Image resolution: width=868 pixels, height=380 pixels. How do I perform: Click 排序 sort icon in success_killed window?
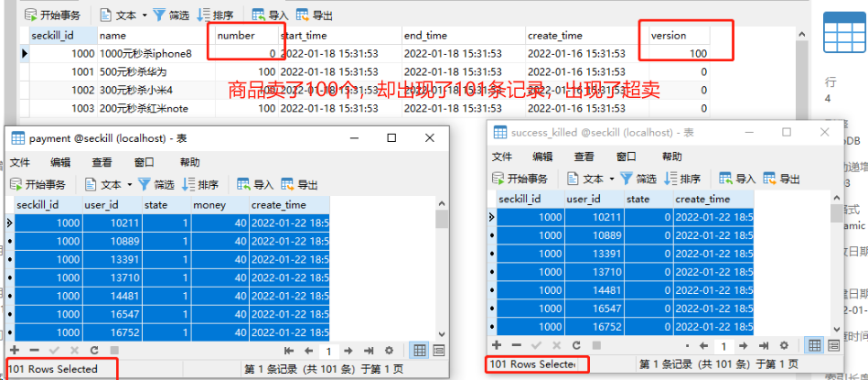click(x=682, y=179)
